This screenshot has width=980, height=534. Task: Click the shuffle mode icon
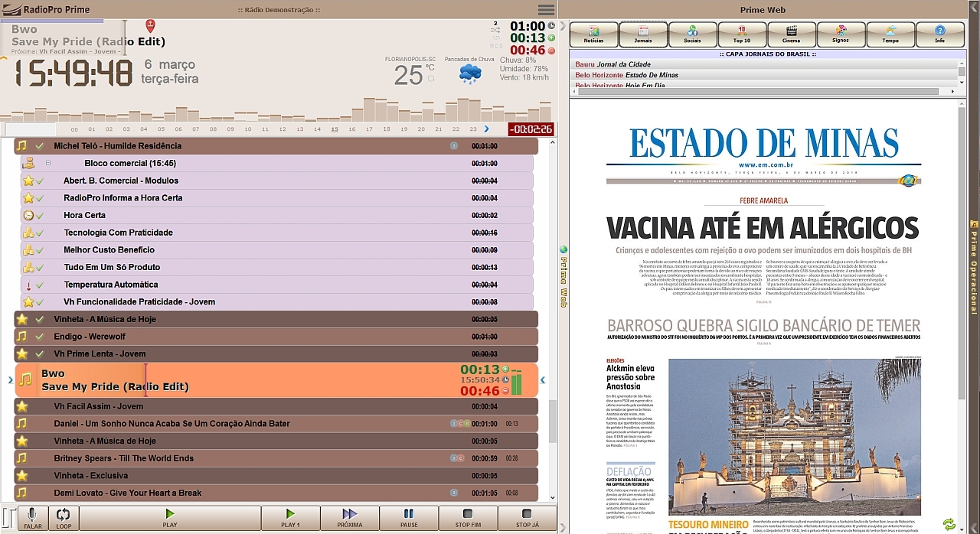[495, 31]
